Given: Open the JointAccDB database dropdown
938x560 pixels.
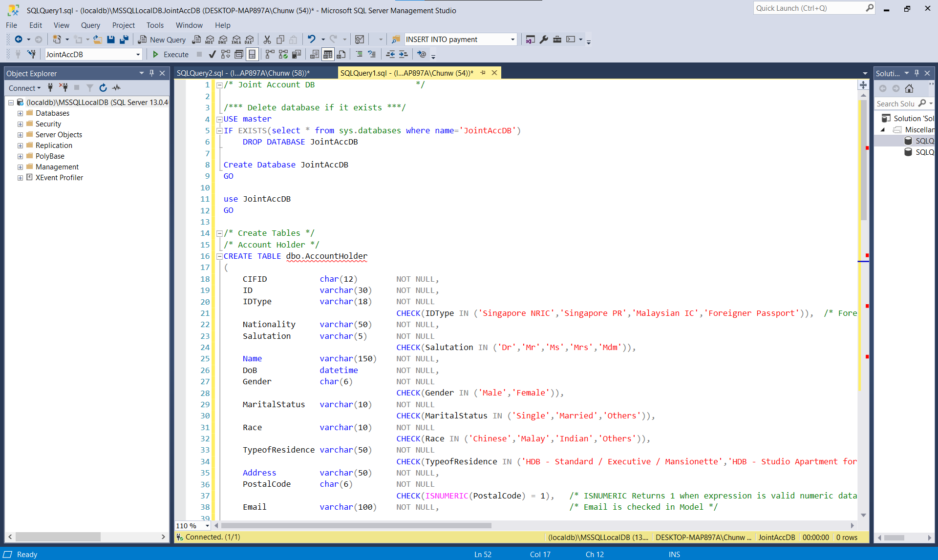Looking at the screenshot, I should [138, 55].
